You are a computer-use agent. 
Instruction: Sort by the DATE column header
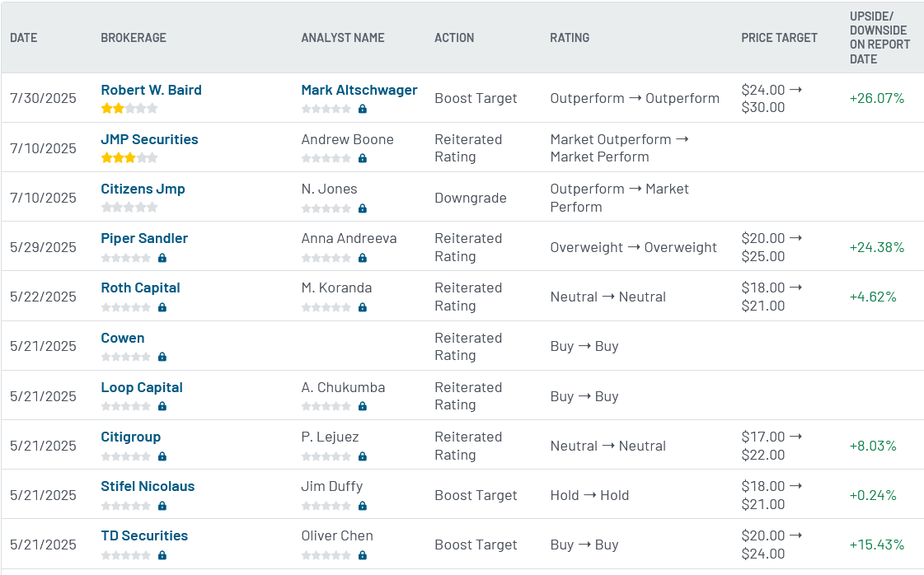pyautogui.click(x=24, y=38)
